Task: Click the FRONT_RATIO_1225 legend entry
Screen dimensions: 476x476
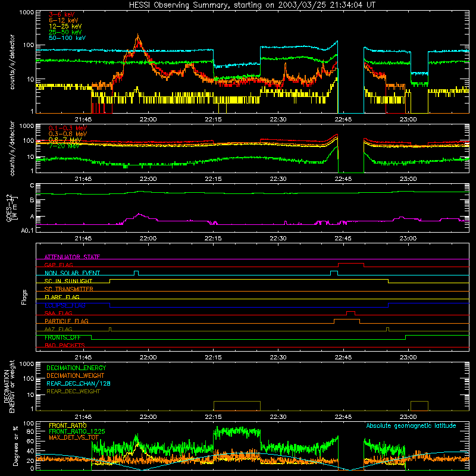Action: click(x=77, y=431)
